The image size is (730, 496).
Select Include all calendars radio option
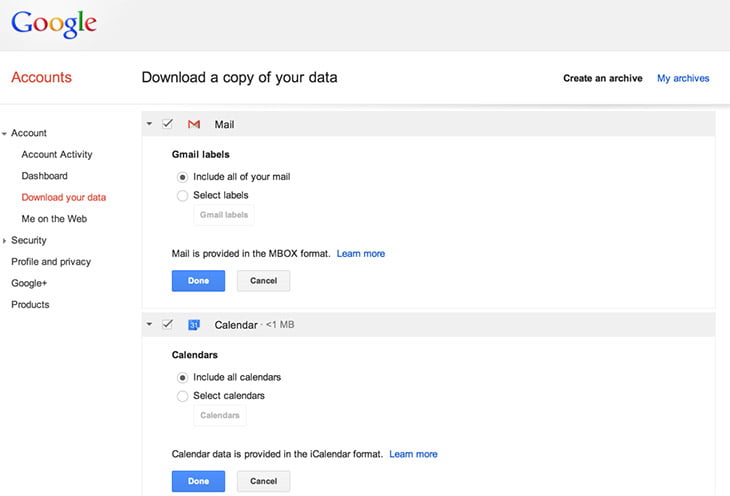click(182, 377)
